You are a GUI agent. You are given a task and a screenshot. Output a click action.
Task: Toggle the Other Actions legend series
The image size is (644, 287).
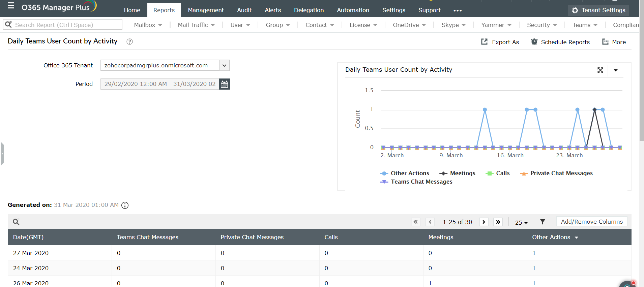(x=405, y=173)
